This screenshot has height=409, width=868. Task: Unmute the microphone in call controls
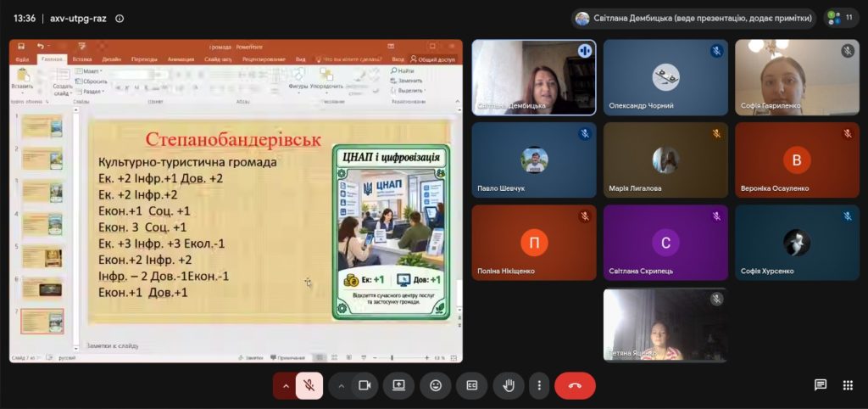(309, 386)
